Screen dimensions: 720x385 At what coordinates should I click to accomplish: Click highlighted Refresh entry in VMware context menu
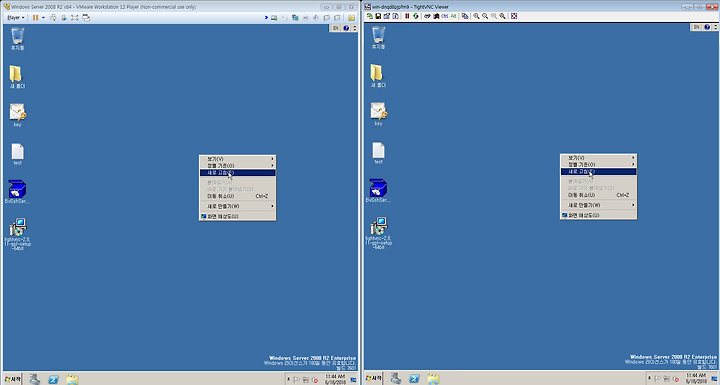point(237,173)
